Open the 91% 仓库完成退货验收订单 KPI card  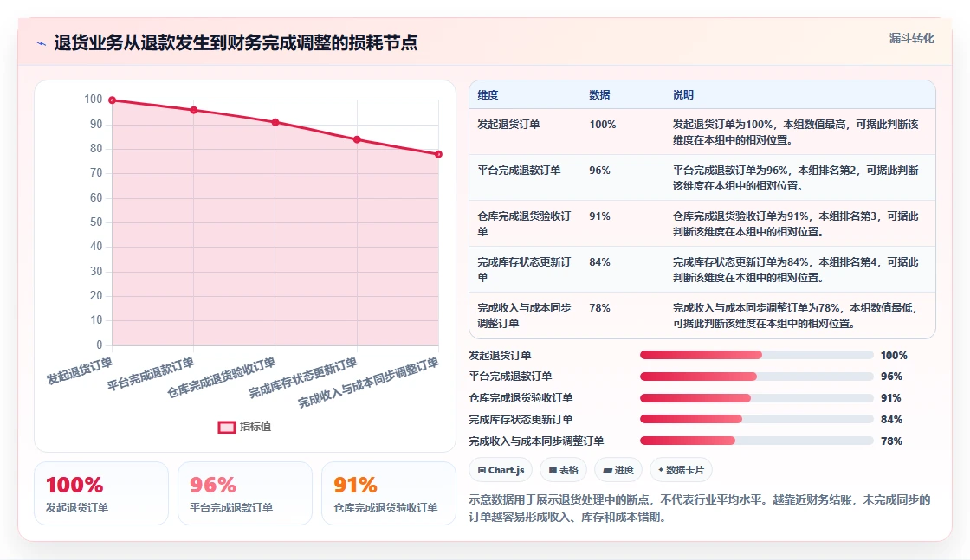389,493
